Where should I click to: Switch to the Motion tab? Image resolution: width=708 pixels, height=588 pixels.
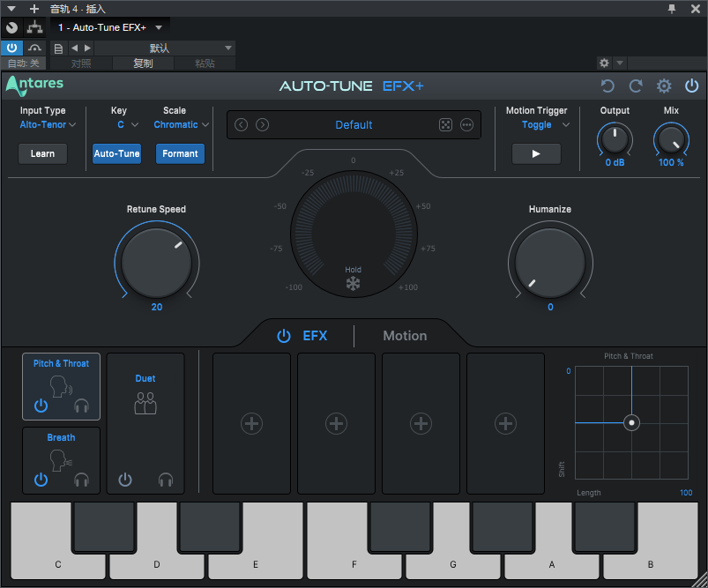coord(405,336)
